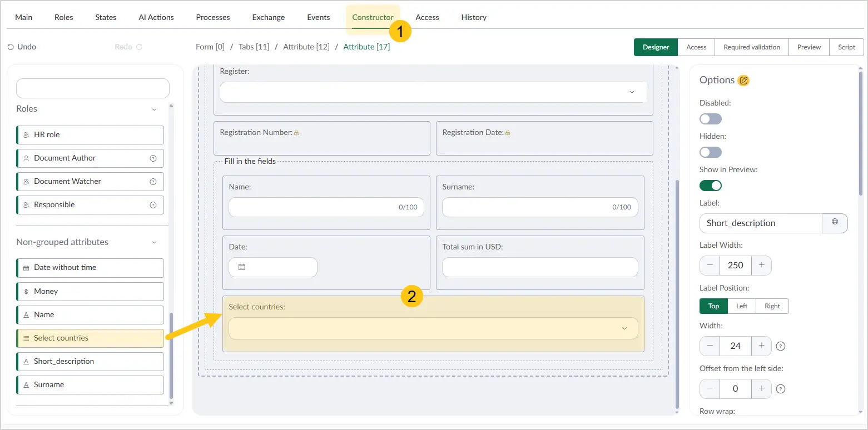Click the HR role people icon
868x430 pixels.
coord(26,135)
